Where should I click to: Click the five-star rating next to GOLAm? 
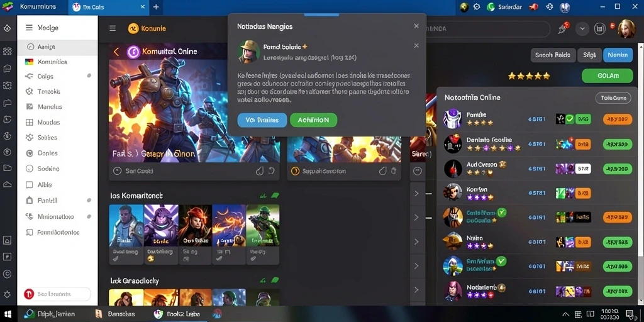(x=528, y=76)
